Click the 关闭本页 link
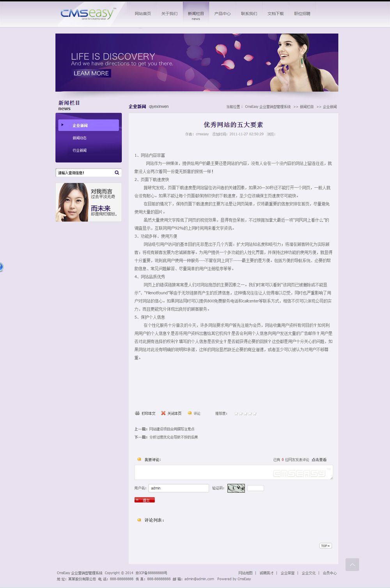This screenshot has height=588, width=390. 174,413
